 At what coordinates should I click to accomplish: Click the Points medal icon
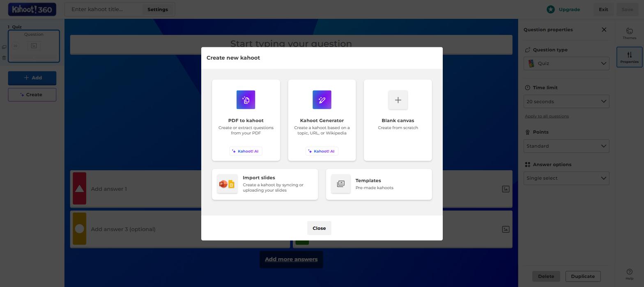click(x=527, y=132)
